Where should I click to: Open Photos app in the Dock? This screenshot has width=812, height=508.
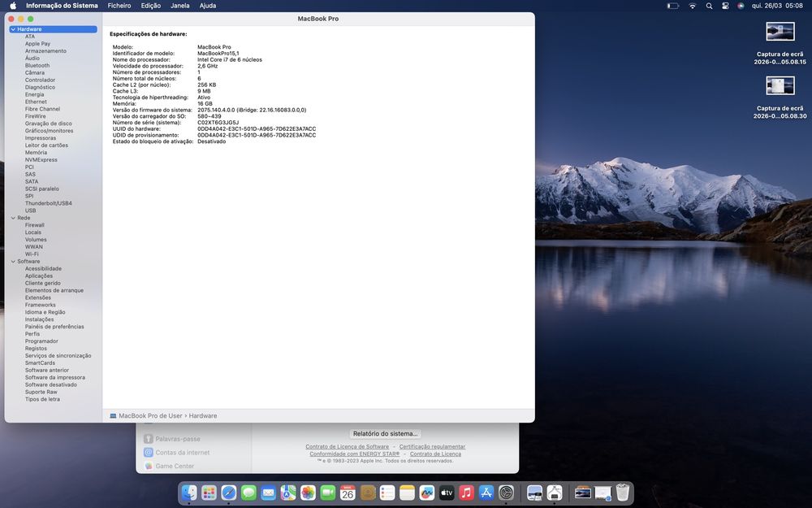(x=308, y=493)
